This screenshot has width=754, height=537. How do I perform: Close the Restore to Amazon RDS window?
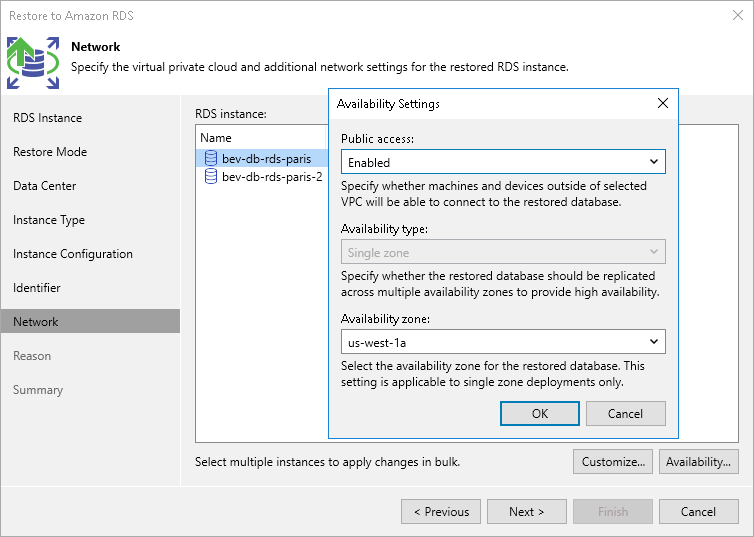[x=736, y=15]
